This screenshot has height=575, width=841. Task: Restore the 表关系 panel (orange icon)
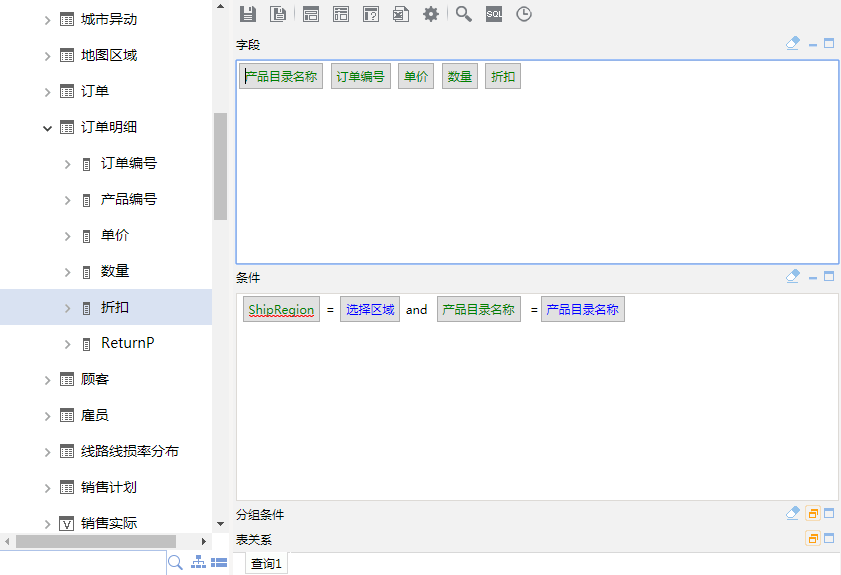click(813, 538)
